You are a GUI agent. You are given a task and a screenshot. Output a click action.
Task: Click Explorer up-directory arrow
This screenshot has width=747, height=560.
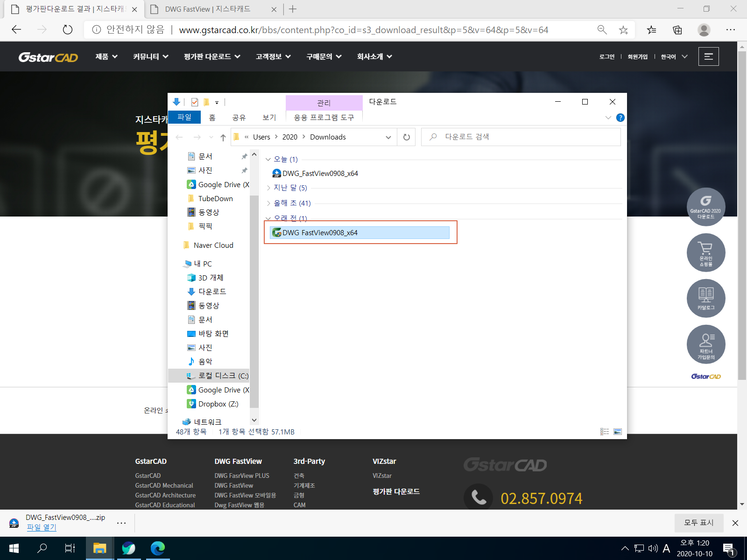click(223, 137)
